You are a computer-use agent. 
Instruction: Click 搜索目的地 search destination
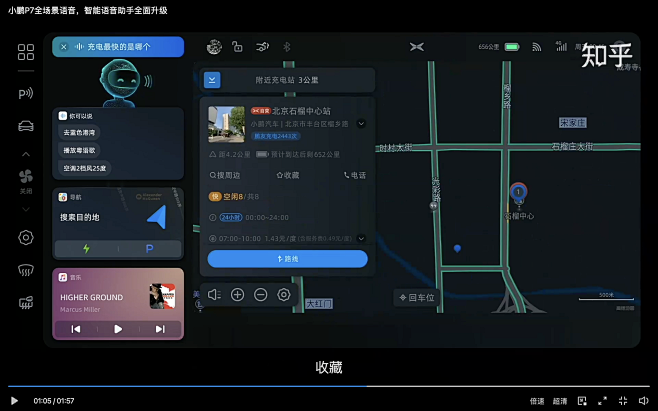pyautogui.click(x=80, y=217)
